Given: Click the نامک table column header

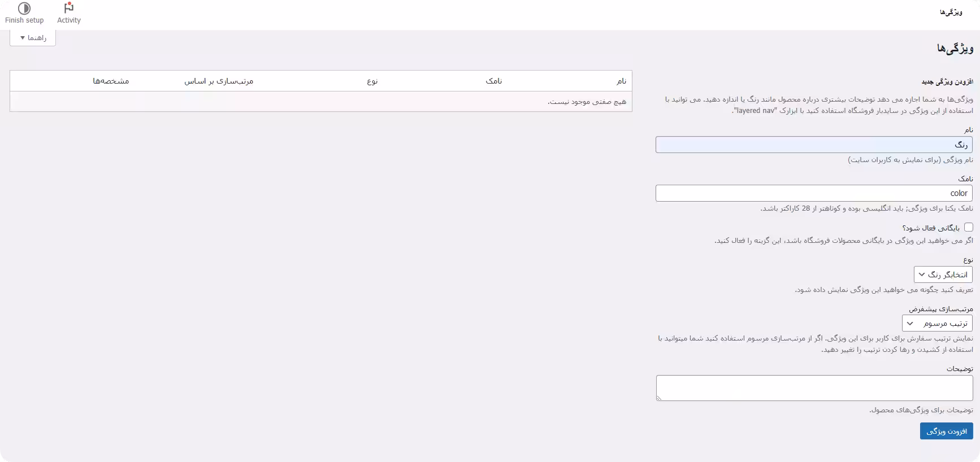Looking at the screenshot, I should (493, 81).
